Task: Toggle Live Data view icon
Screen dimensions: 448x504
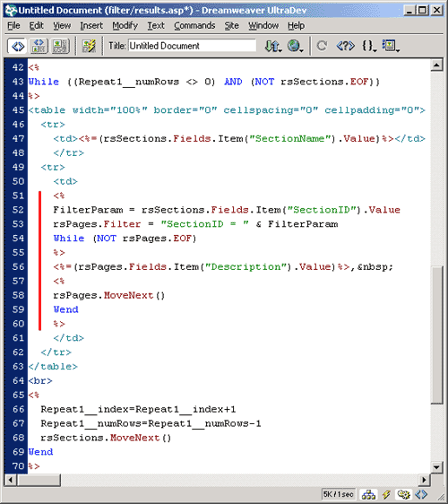Action: click(89, 47)
